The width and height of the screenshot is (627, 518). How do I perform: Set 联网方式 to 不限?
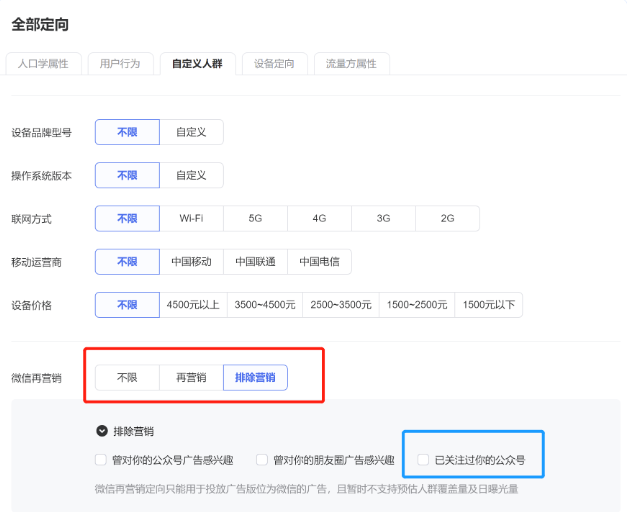click(127, 218)
